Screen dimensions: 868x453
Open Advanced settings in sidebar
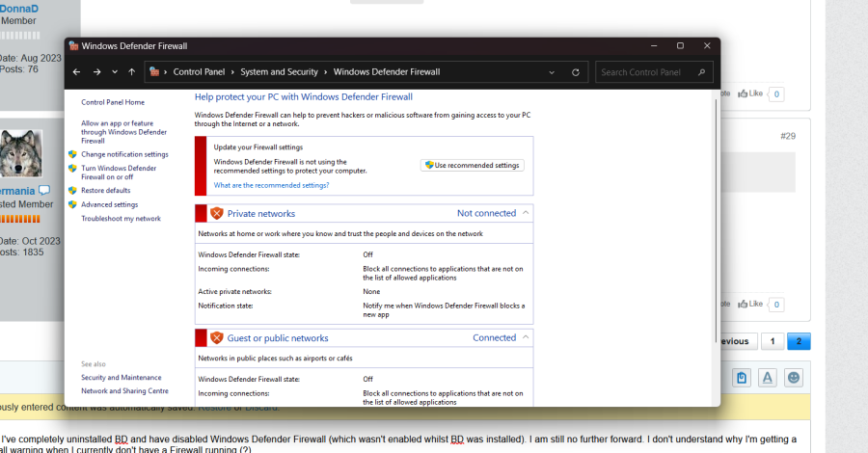(x=109, y=204)
